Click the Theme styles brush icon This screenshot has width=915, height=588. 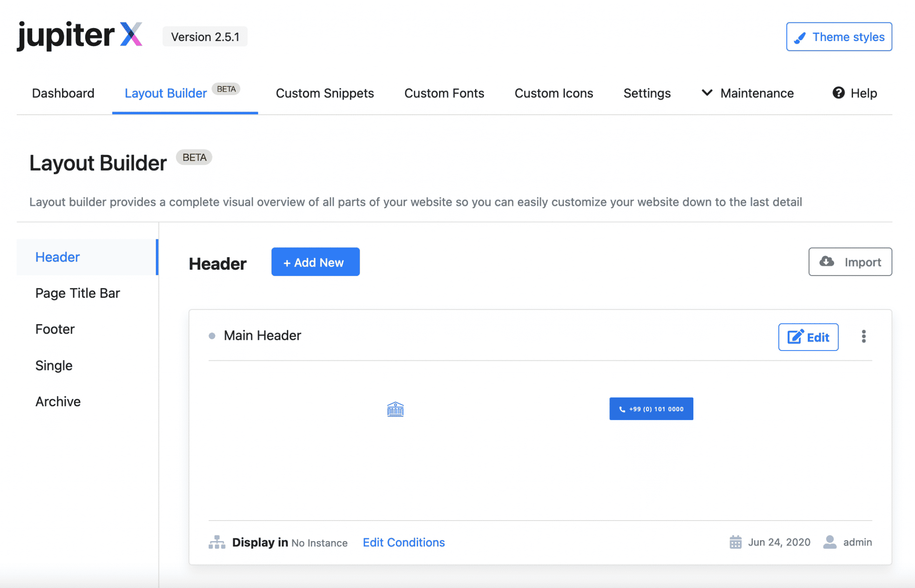click(800, 38)
